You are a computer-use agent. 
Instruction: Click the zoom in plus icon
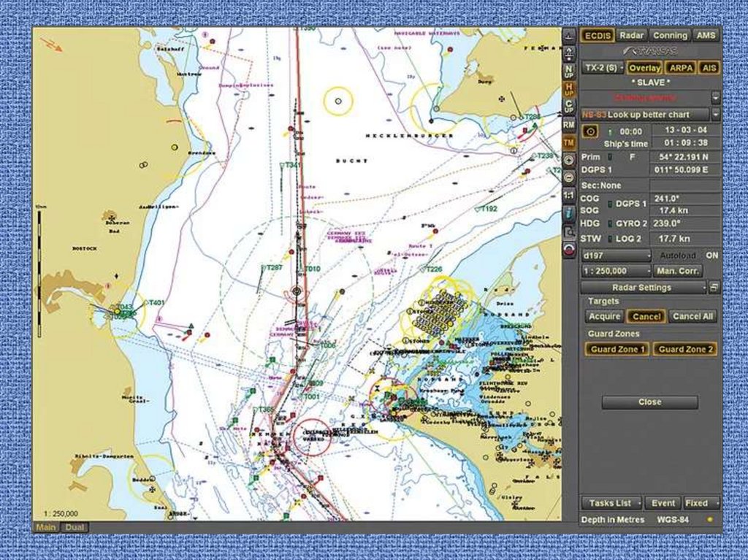tap(569, 160)
